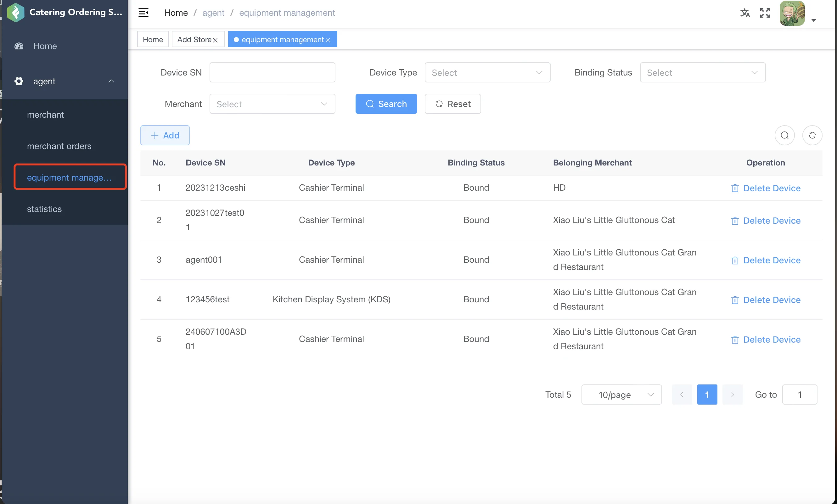Click trash icon in row 1 HD

click(x=735, y=188)
